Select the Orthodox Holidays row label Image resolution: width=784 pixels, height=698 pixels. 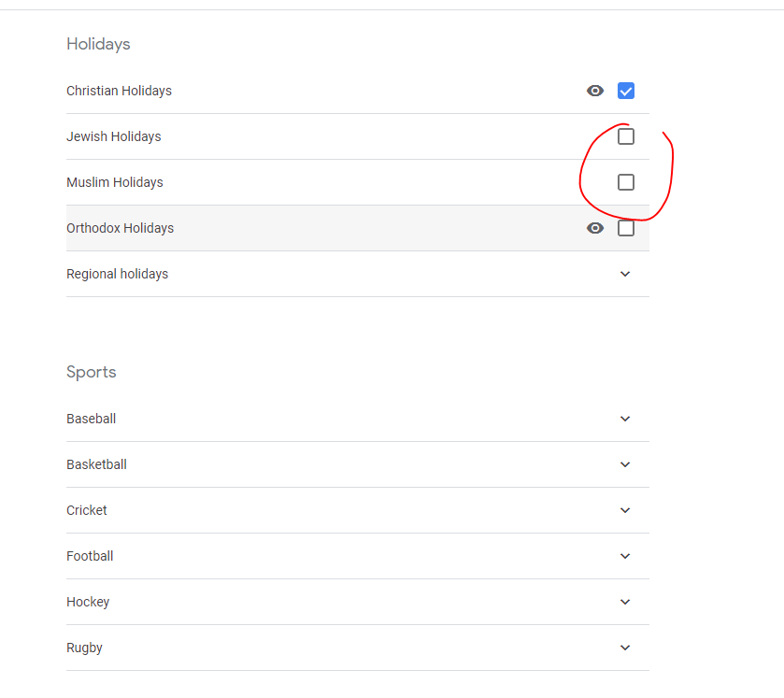[120, 229]
